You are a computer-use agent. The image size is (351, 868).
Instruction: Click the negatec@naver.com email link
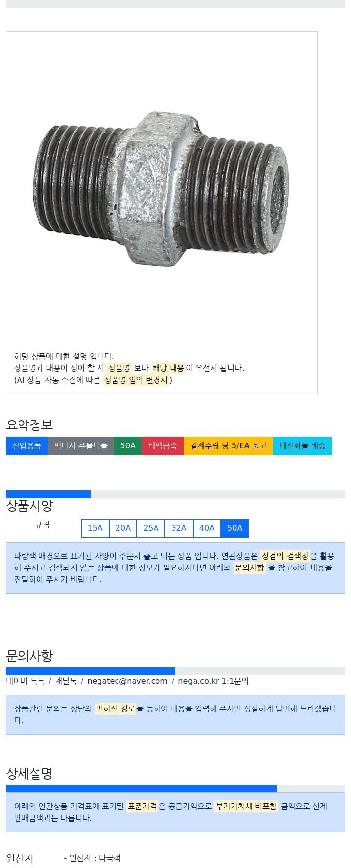(127, 681)
